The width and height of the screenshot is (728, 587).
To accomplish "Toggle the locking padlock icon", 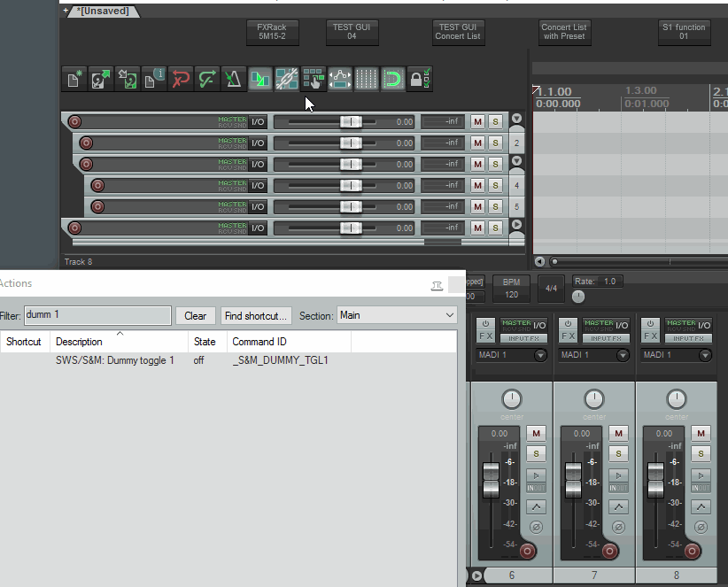I will pos(420,79).
